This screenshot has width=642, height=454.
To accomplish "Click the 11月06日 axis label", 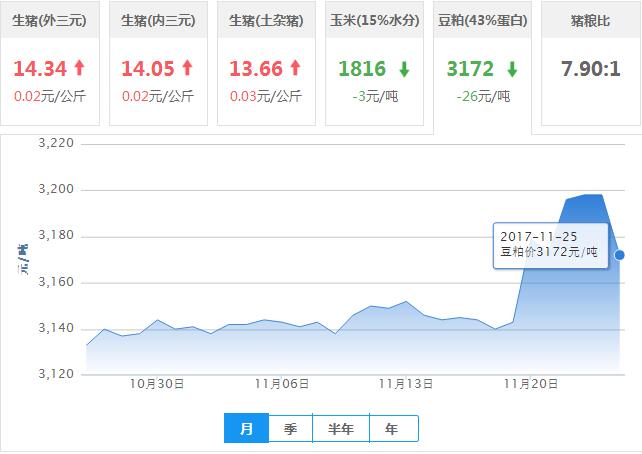I will pos(282,384).
